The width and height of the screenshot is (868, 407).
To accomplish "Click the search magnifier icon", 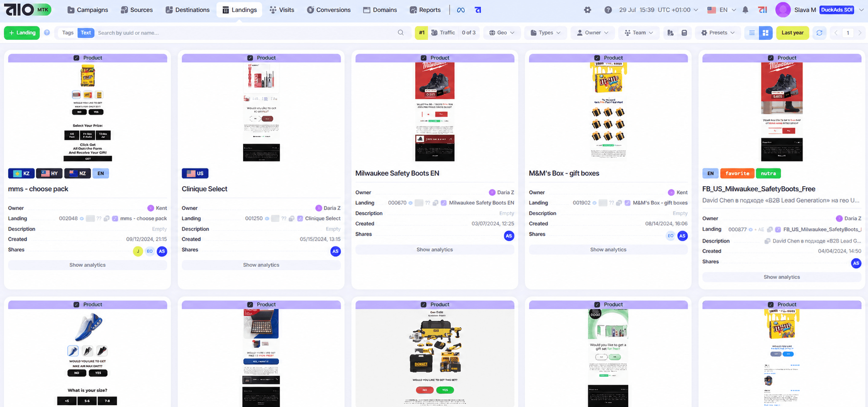I will point(401,33).
